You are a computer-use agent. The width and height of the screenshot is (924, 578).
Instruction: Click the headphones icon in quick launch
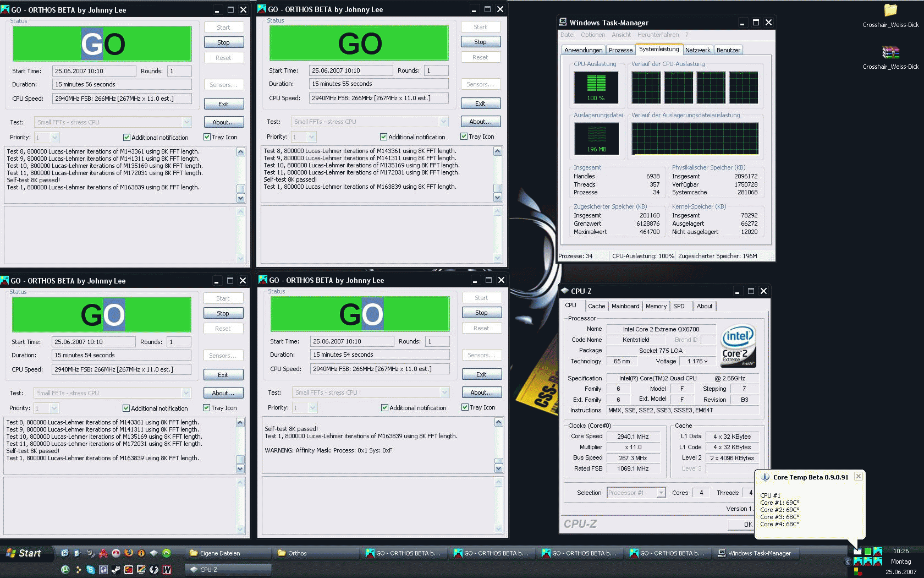[103, 570]
